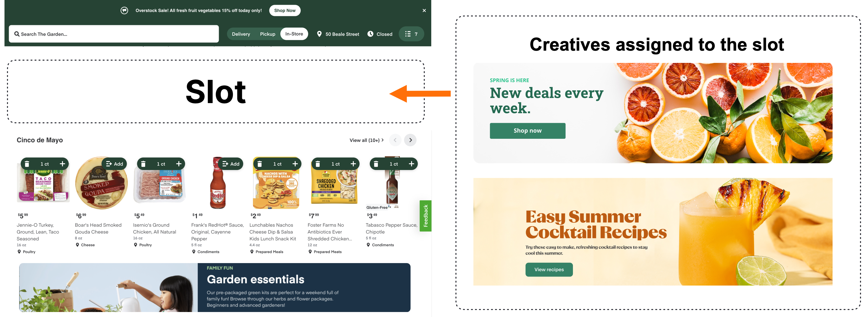This screenshot has height=317, width=868.
Task: Click the next arrow on Cinco de Mayo carousel
Action: 411,140
